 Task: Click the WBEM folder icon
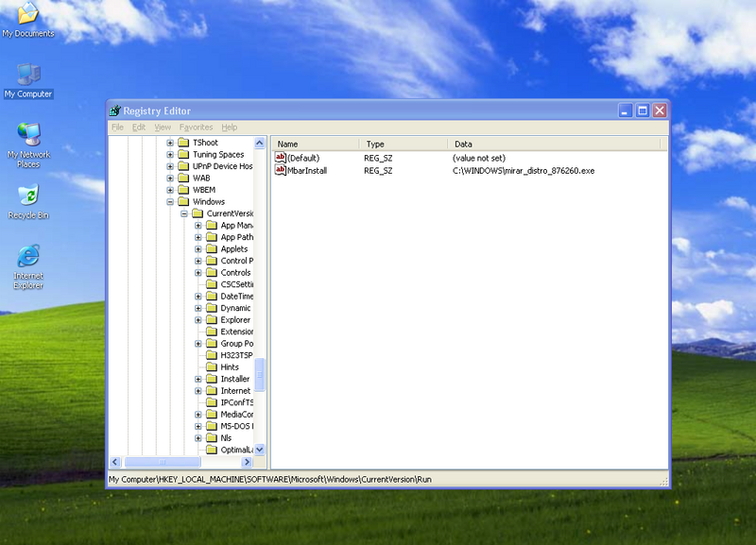point(183,190)
